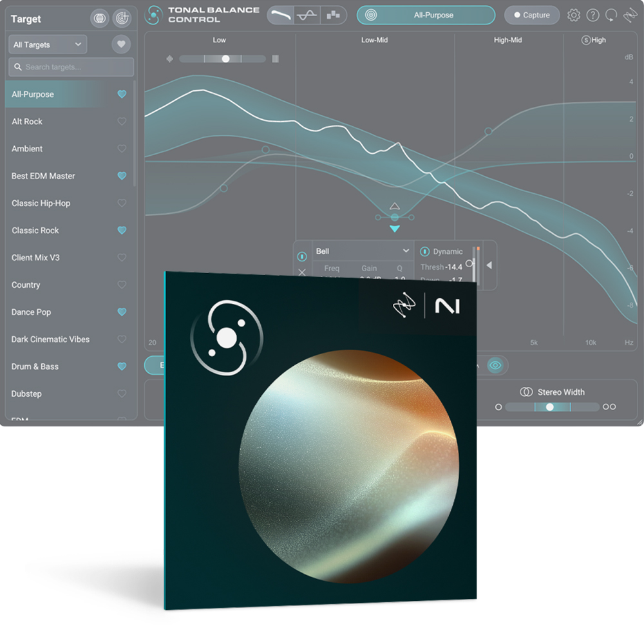Favorite the Ambient target preset
The height and width of the screenshot is (644, 644).
tap(121, 149)
